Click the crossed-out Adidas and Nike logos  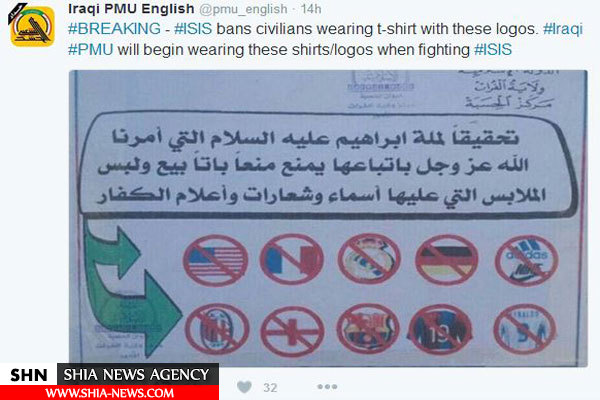527,261
